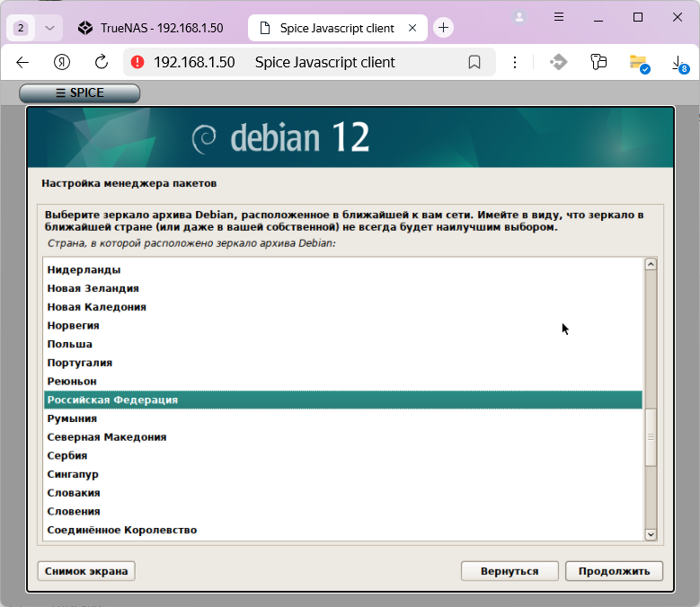Pick Реюньон from the list
This screenshot has width=700, height=607.
(x=343, y=382)
